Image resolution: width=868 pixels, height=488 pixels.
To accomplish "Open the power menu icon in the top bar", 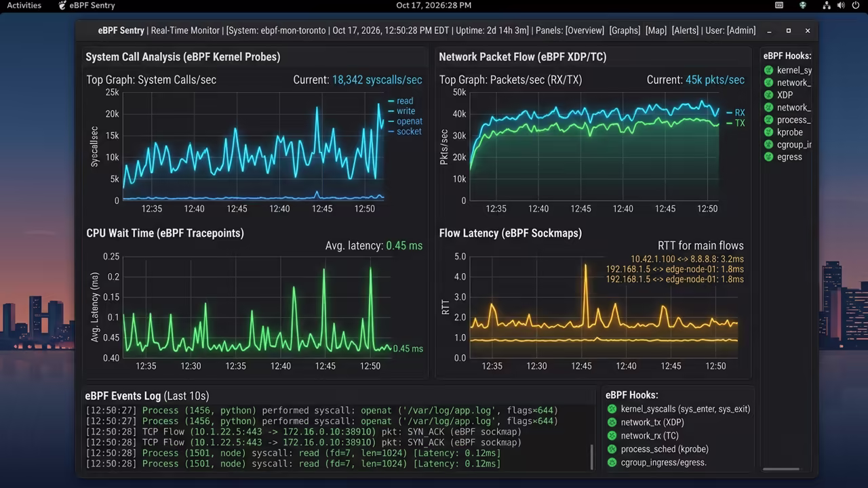I will pyautogui.click(x=856, y=5).
